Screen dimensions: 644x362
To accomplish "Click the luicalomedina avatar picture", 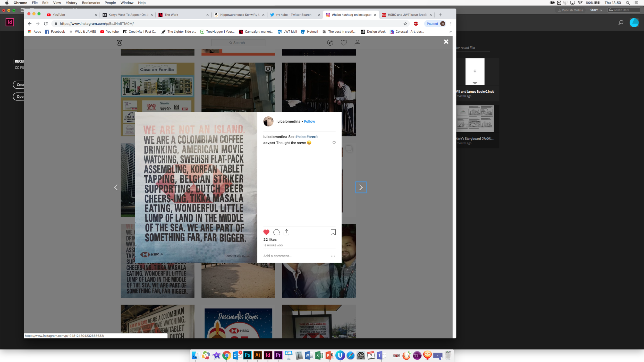I will pyautogui.click(x=268, y=121).
